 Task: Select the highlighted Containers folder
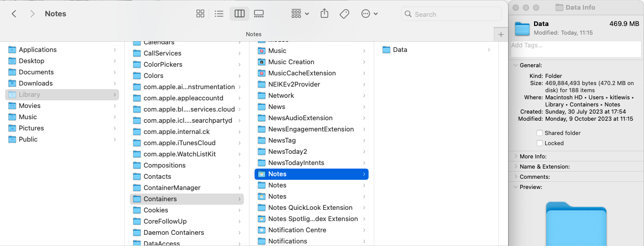(x=187, y=199)
